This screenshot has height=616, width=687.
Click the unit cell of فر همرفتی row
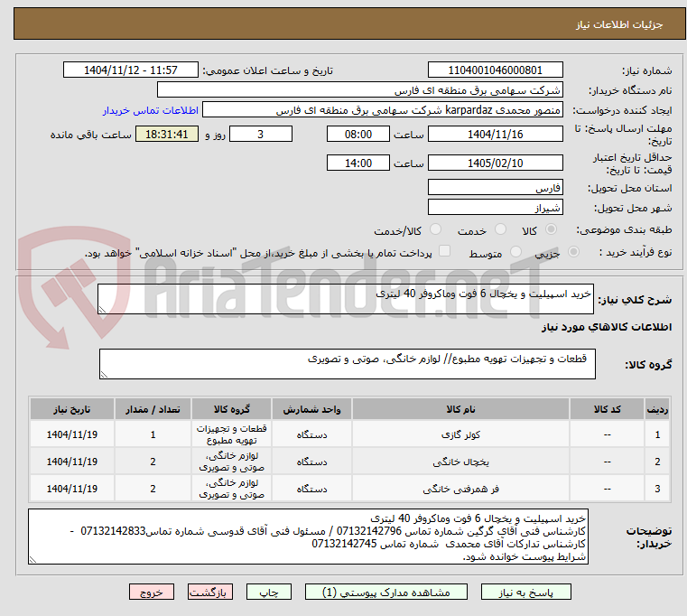point(311,489)
